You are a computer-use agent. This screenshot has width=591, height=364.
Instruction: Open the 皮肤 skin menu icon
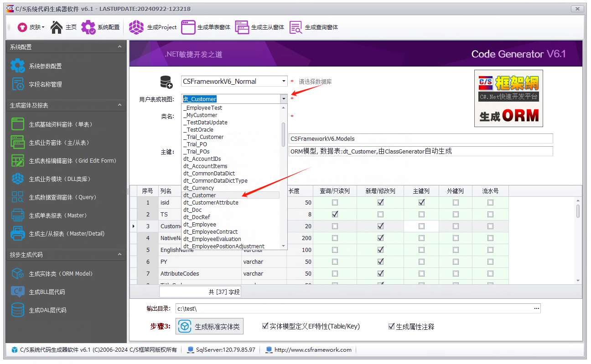(22, 27)
